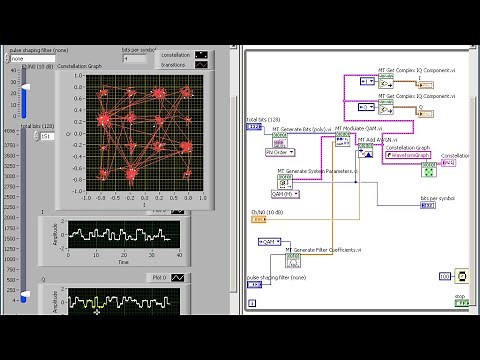Viewport: 480px width, 360px height.
Task: Select the green constellation formatter node
Action: tap(429, 170)
